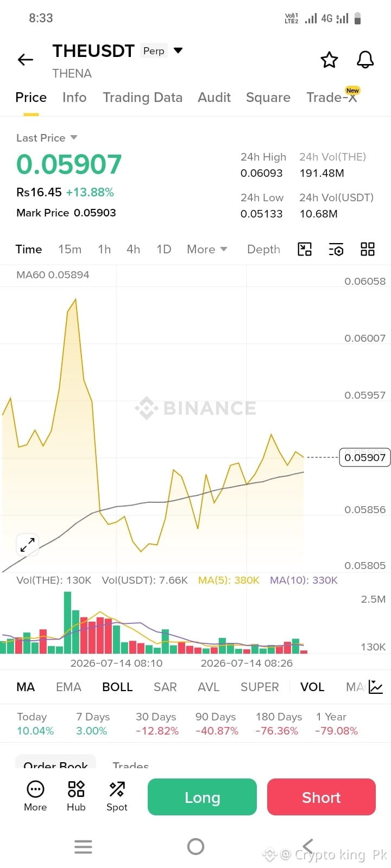The height and width of the screenshot is (868, 391).
Task: Expand chart to fullscreen
Action: click(28, 545)
